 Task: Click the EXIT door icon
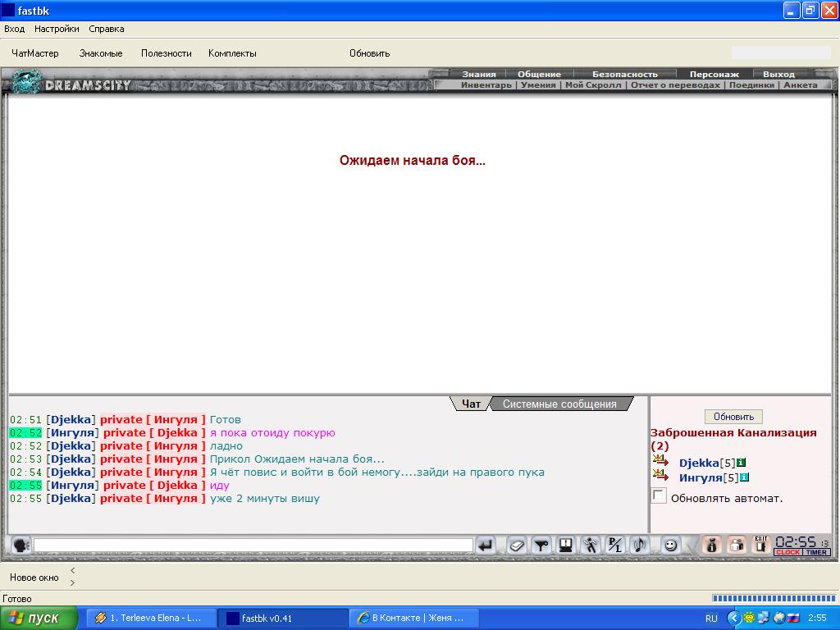(x=760, y=546)
